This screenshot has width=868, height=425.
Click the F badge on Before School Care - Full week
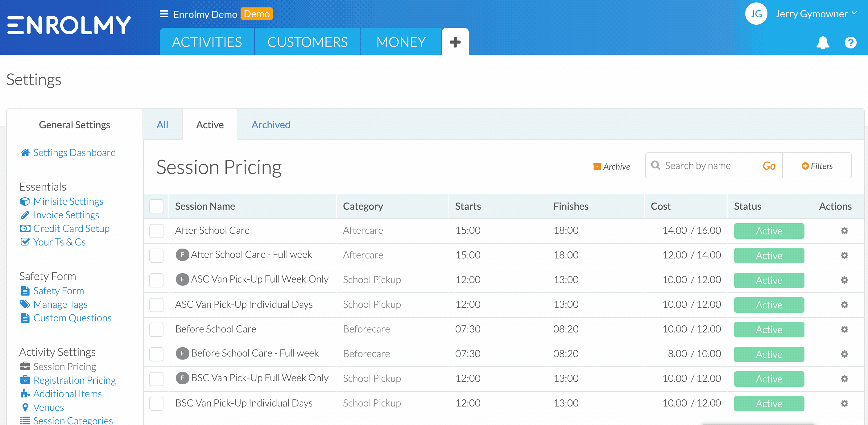(x=182, y=353)
